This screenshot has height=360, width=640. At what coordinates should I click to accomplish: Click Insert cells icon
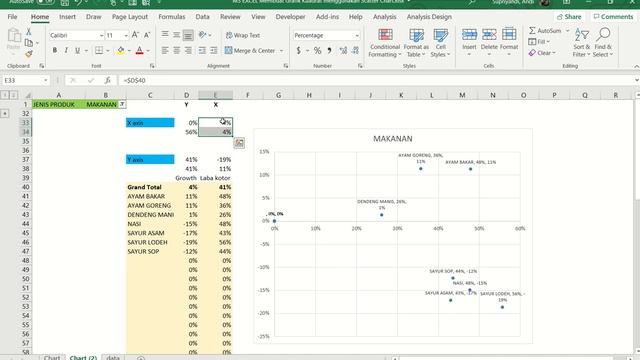pos(469,35)
